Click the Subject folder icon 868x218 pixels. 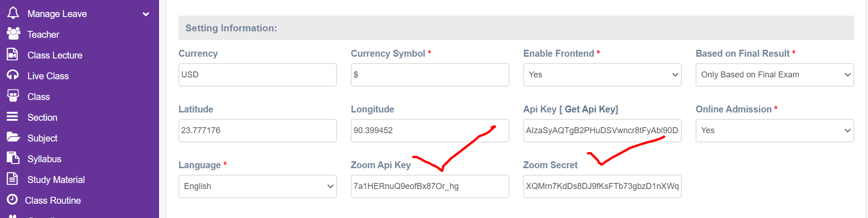pos(13,137)
